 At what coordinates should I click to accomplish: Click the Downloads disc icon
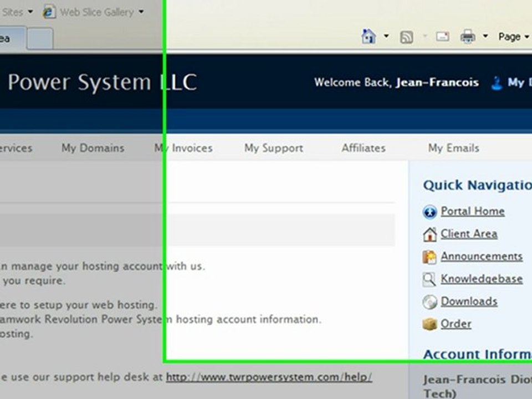coord(429,302)
